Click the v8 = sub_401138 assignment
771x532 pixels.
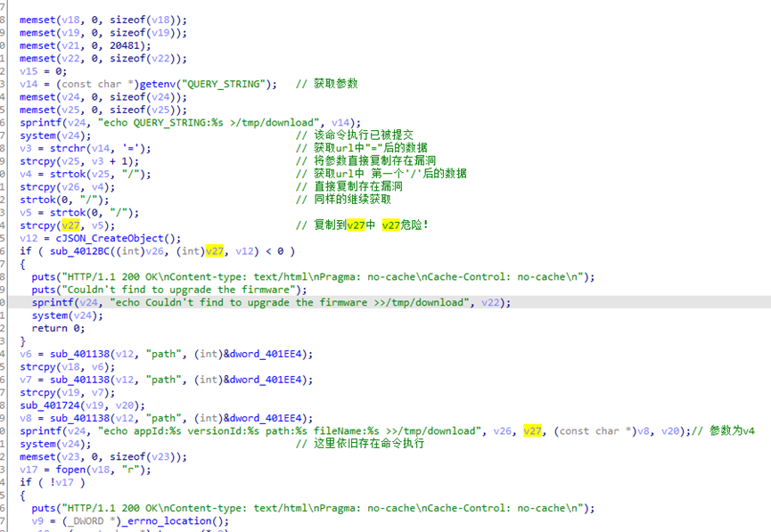click(166, 418)
